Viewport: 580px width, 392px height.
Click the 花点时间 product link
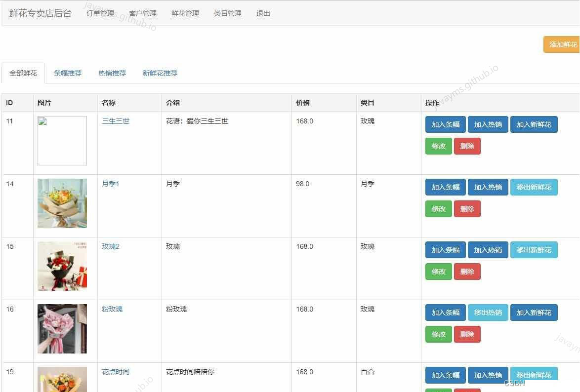[x=115, y=371]
